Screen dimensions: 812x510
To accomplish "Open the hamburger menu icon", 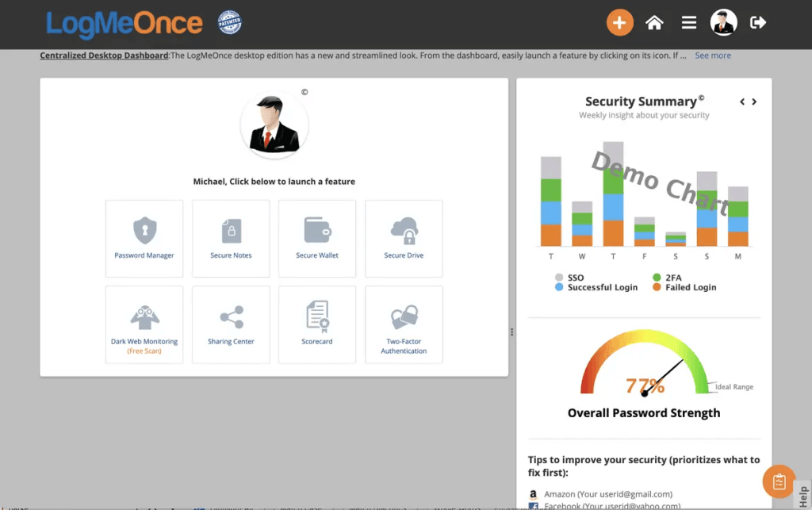I will point(689,22).
